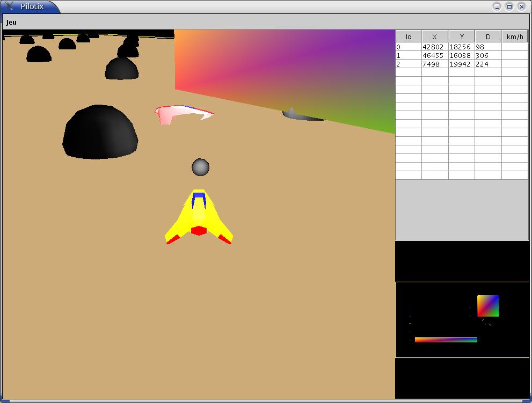Click the yellow spaceship
Image resolution: width=532 pixels, height=403 pixels.
[199, 217]
